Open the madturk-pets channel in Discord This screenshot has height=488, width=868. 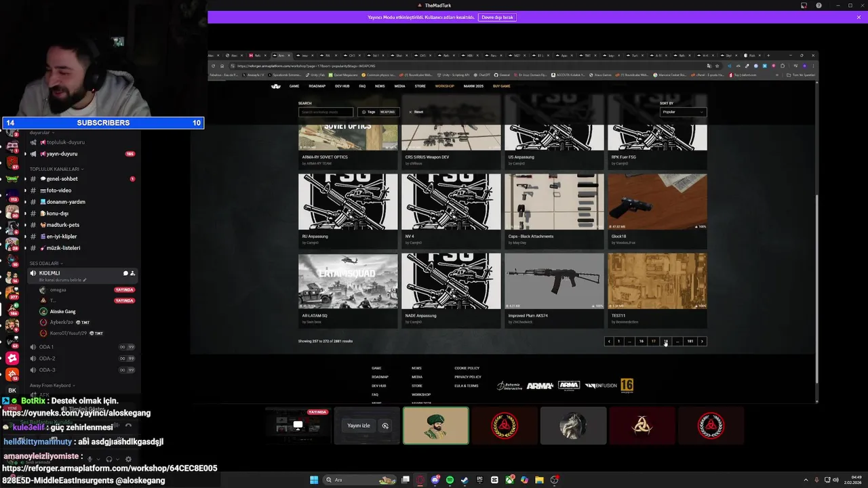pos(62,225)
